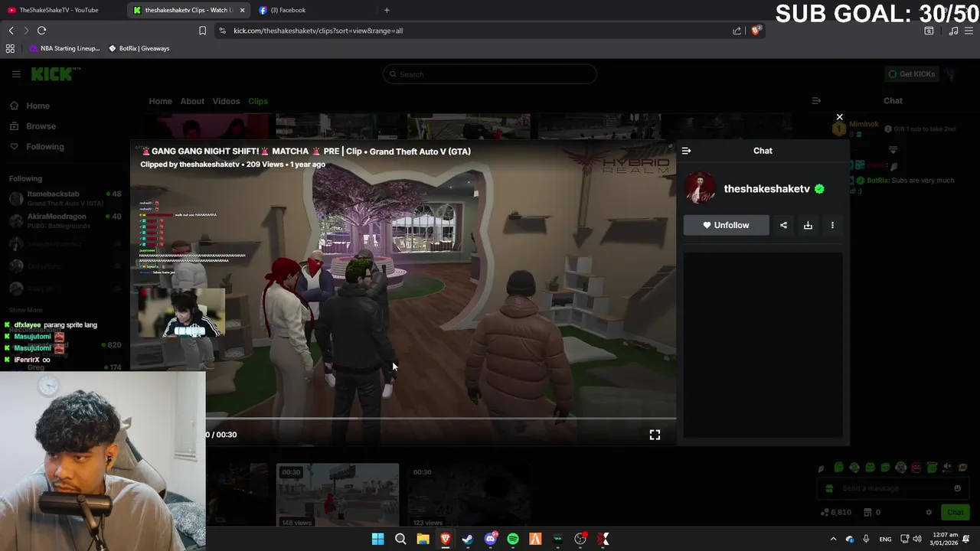
Task: Open the browser main menu
Action: (969, 31)
